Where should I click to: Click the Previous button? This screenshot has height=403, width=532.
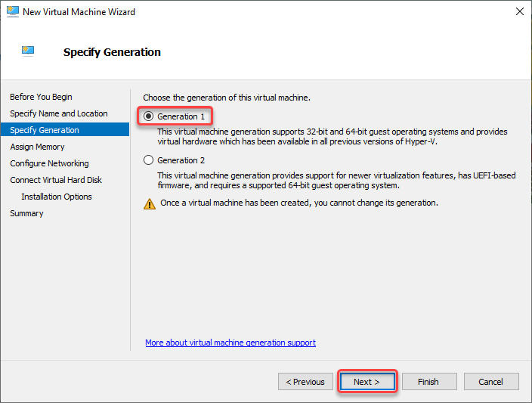tap(305, 382)
